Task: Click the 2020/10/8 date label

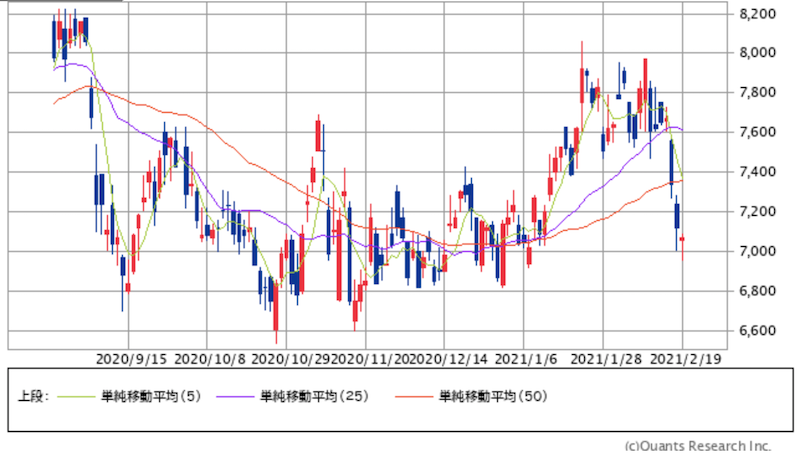Action: pyautogui.click(x=210, y=360)
